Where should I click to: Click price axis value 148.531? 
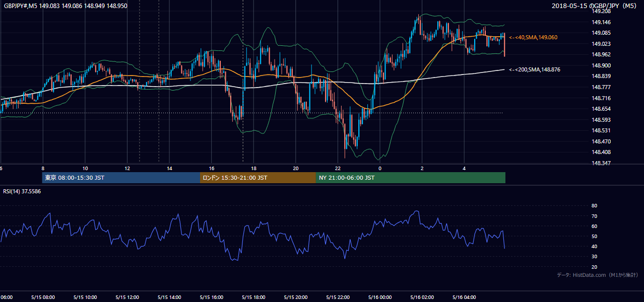tap(601, 130)
